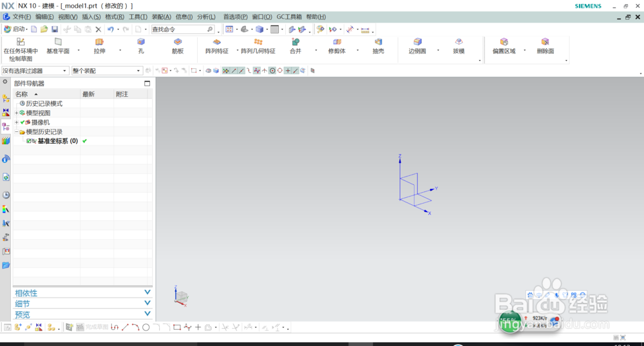Click the shaded cube rendering style icon
Viewport: 644px width, 346px height.
click(260, 29)
